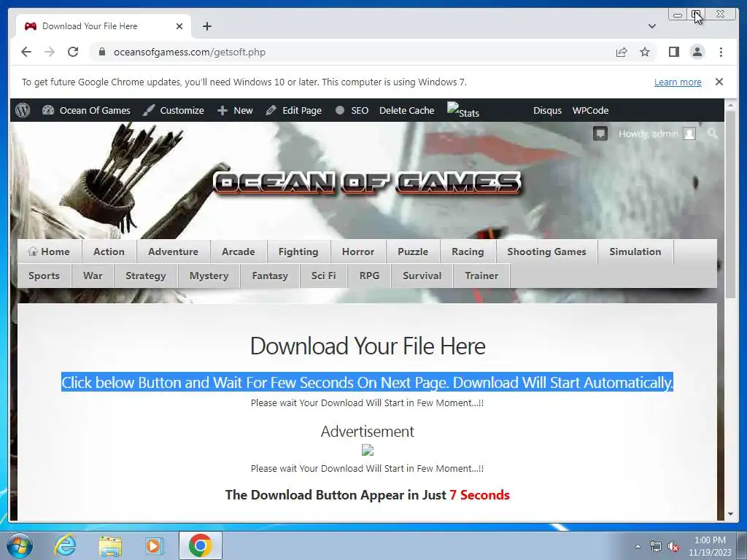
Task: Click the WordPress logo in admin bar
Action: 23,111
